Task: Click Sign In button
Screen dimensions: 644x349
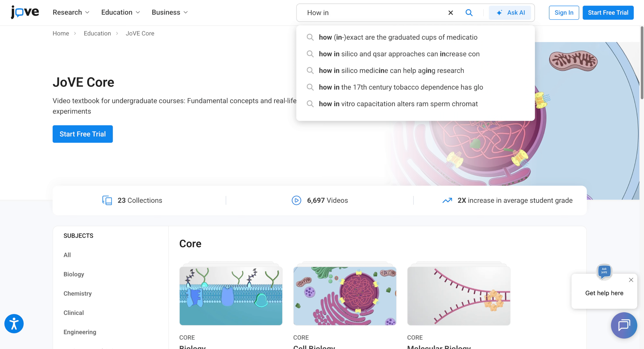Action: [564, 13]
